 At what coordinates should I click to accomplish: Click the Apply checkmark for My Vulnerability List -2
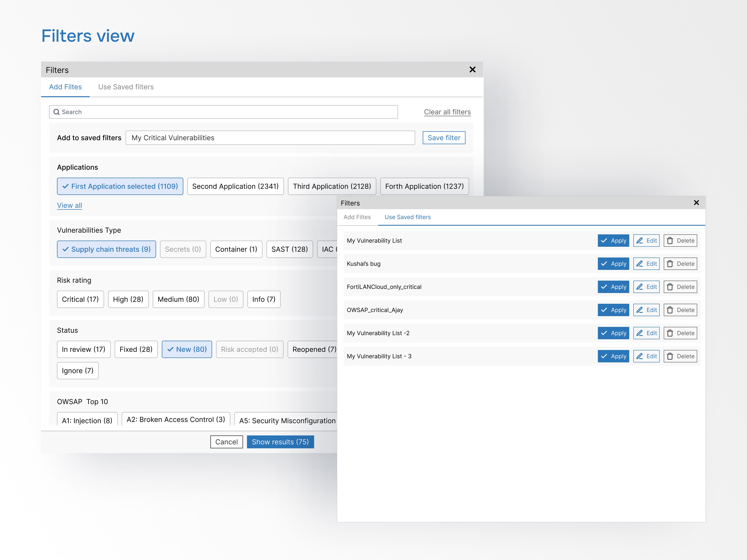[604, 333]
